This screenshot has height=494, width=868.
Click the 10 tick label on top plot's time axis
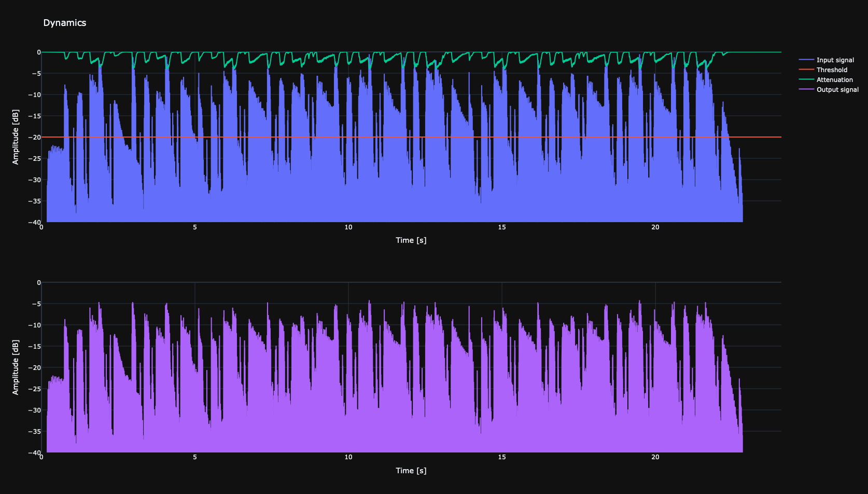tap(348, 227)
